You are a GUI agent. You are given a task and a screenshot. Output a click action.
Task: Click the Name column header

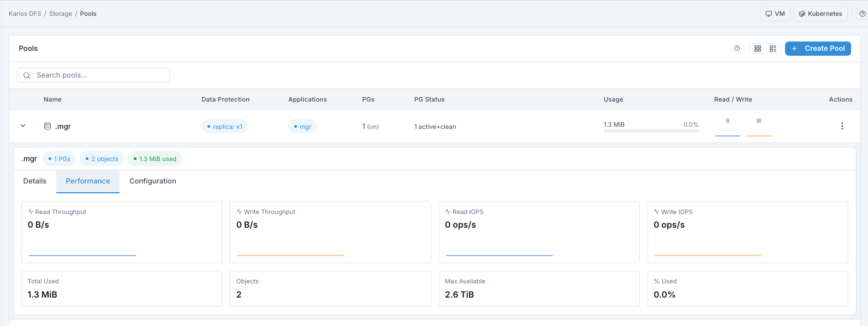(x=52, y=99)
